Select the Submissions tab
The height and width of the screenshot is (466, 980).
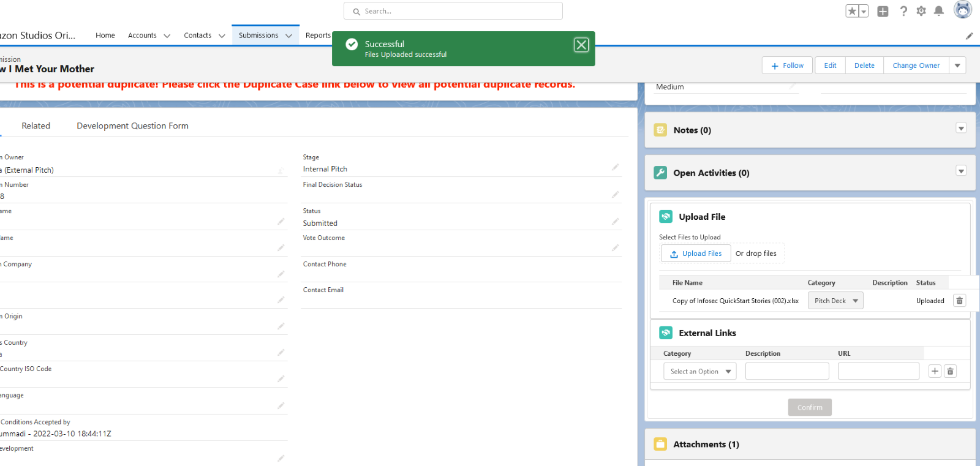pyautogui.click(x=258, y=36)
